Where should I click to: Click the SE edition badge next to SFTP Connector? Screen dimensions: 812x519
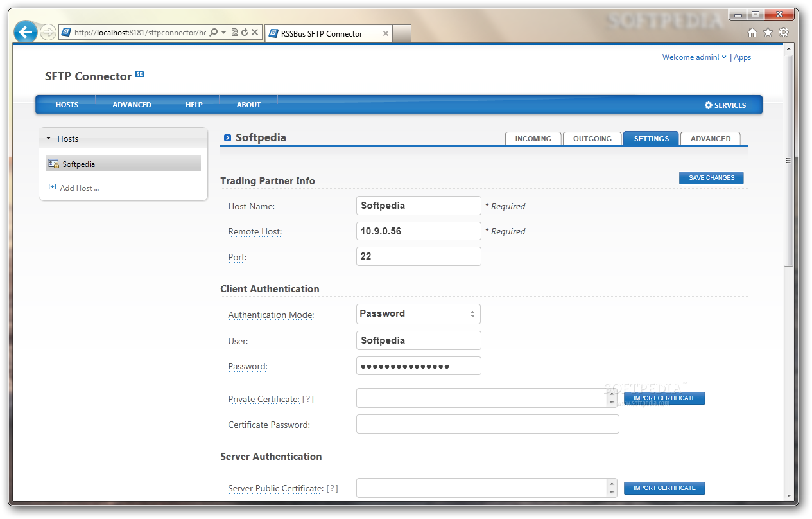click(139, 74)
